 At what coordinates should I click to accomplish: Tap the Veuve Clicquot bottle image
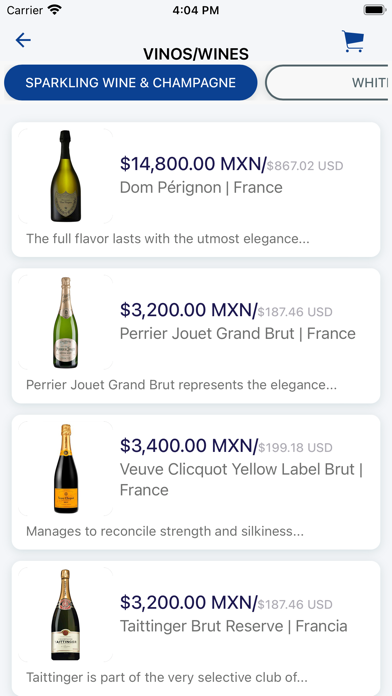tap(66, 468)
